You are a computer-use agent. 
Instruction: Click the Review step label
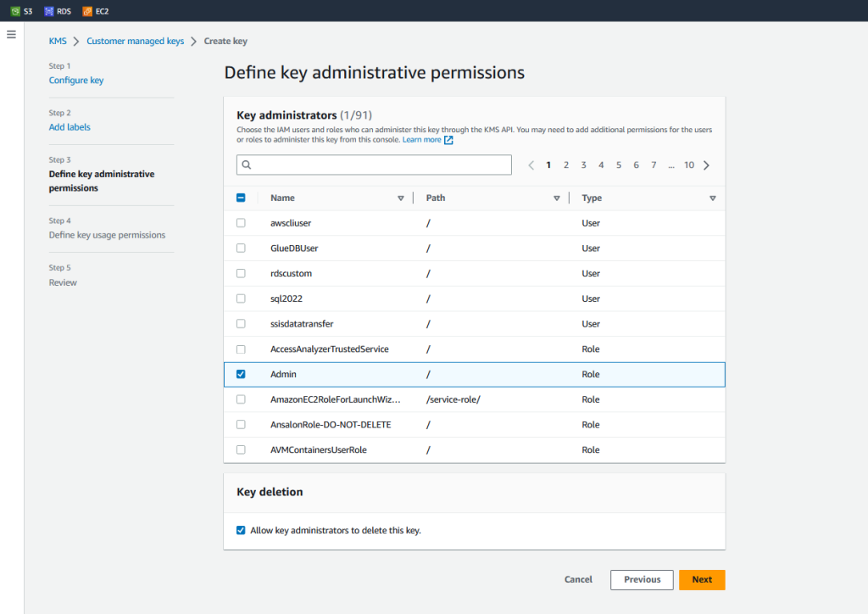click(63, 282)
